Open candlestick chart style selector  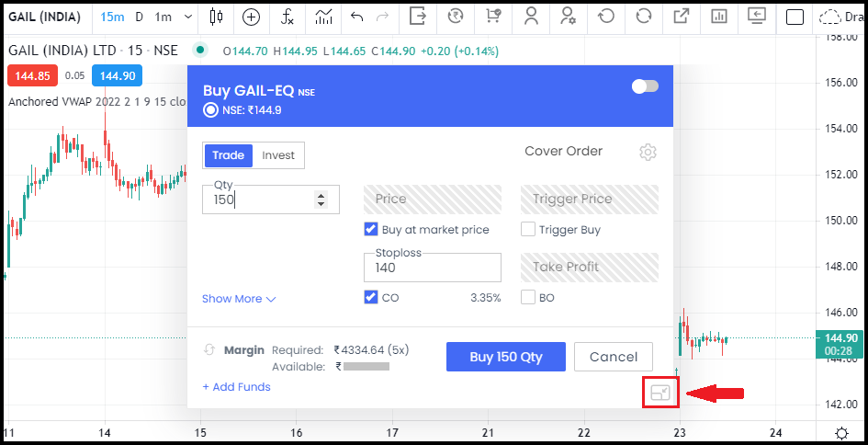(x=216, y=17)
